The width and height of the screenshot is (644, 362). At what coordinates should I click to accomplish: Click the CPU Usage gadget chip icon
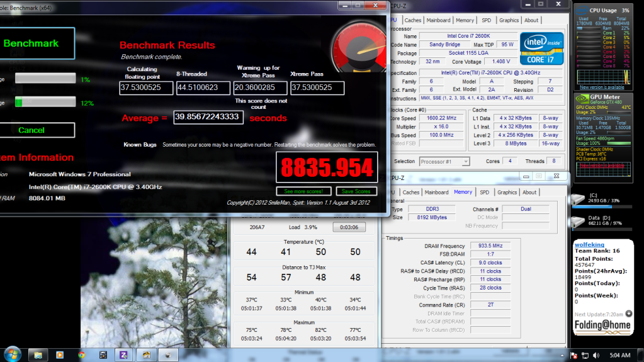582,10
